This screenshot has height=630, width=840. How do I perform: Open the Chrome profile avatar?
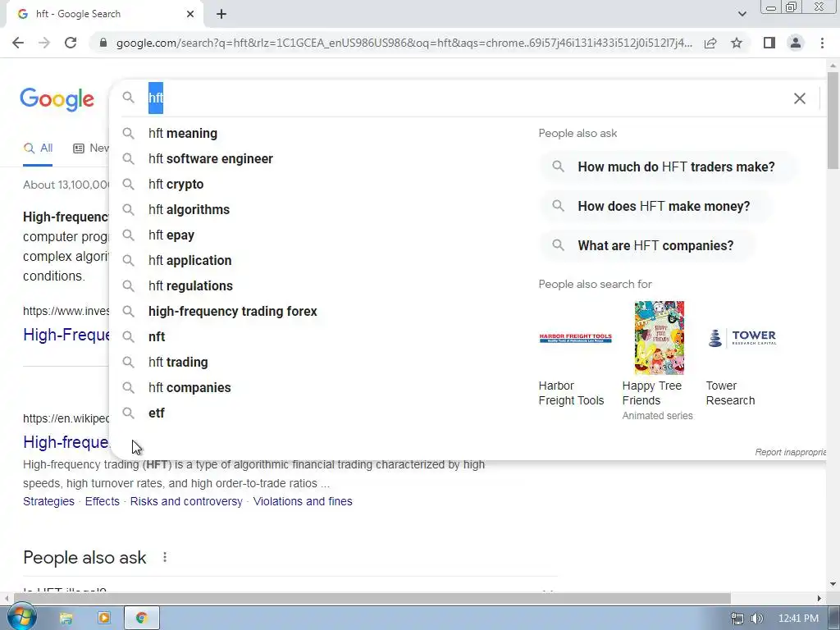point(796,43)
